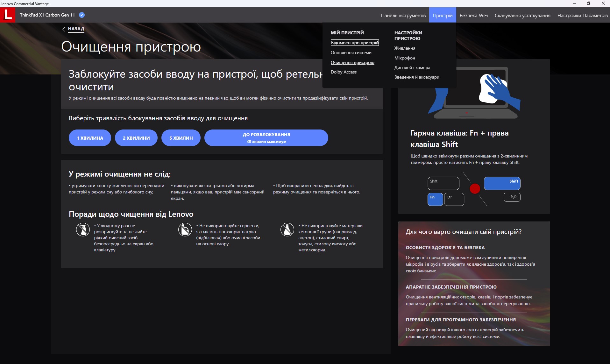Screen dimensions: 610x364
Task: Click the no-spray warning icon
Action: (x=83, y=229)
